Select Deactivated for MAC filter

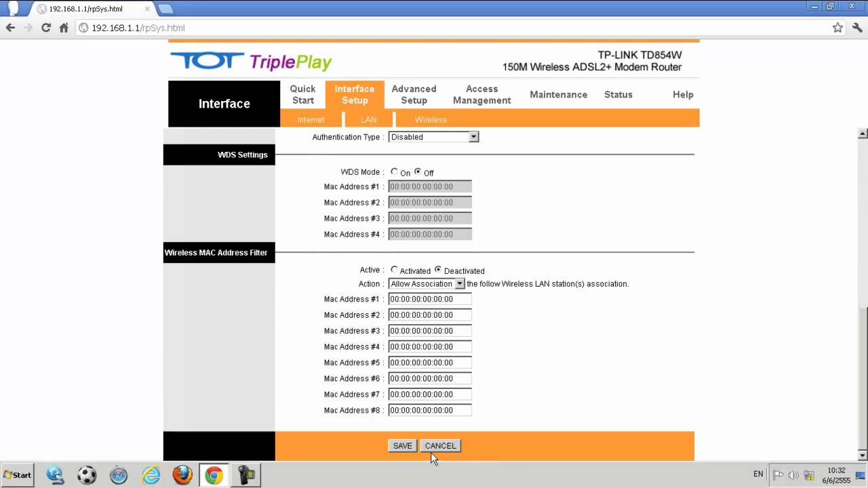pyautogui.click(x=438, y=270)
